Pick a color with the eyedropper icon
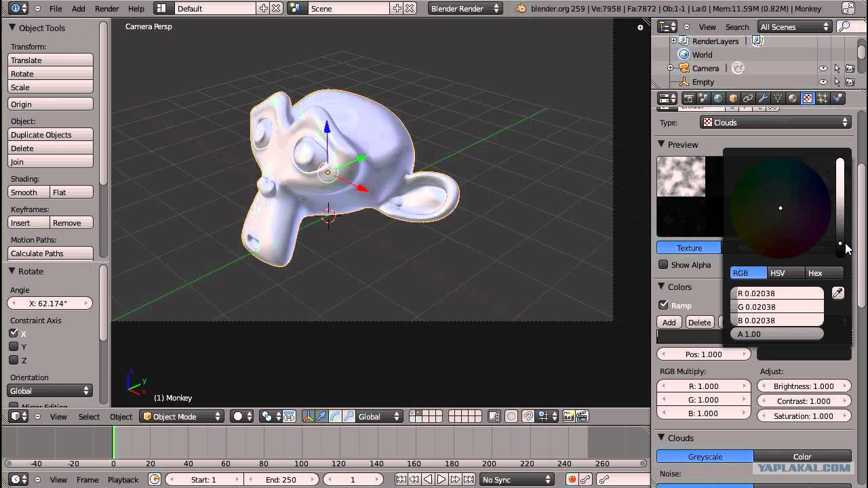The width and height of the screenshot is (868, 488). pos(838,293)
